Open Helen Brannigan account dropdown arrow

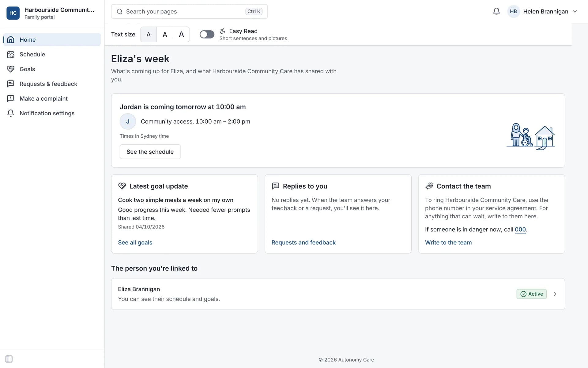[x=575, y=11]
